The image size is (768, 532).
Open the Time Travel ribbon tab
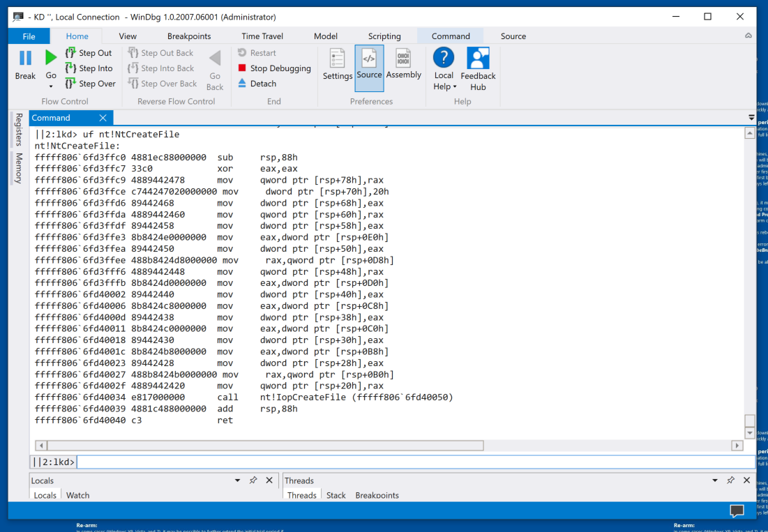[262, 36]
